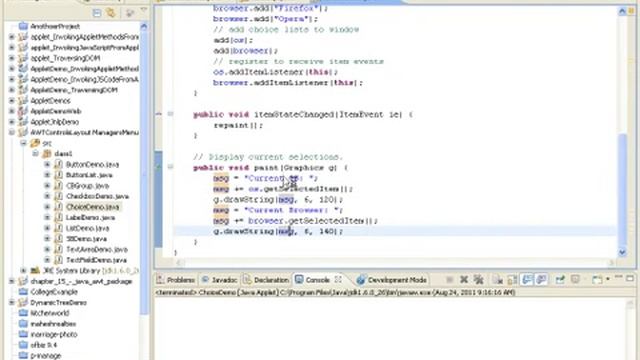The height and width of the screenshot is (360, 640).
Task: Select TextAreaDemo.java file
Action: pos(97,249)
